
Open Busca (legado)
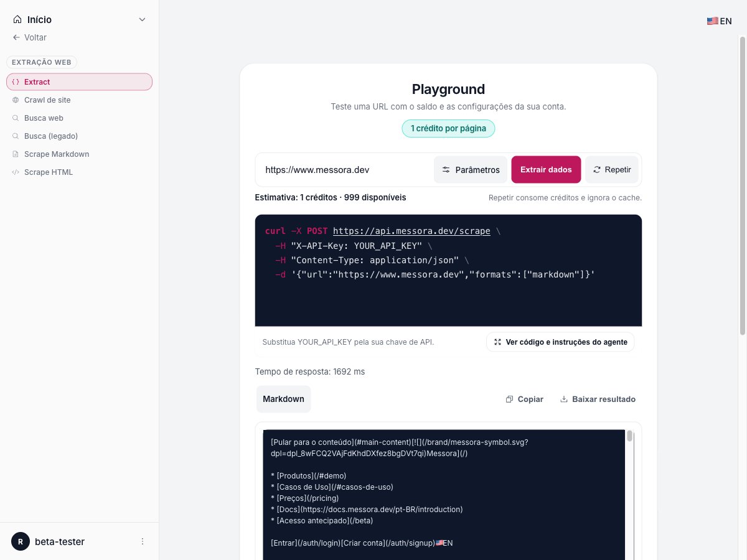tap(79, 136)
